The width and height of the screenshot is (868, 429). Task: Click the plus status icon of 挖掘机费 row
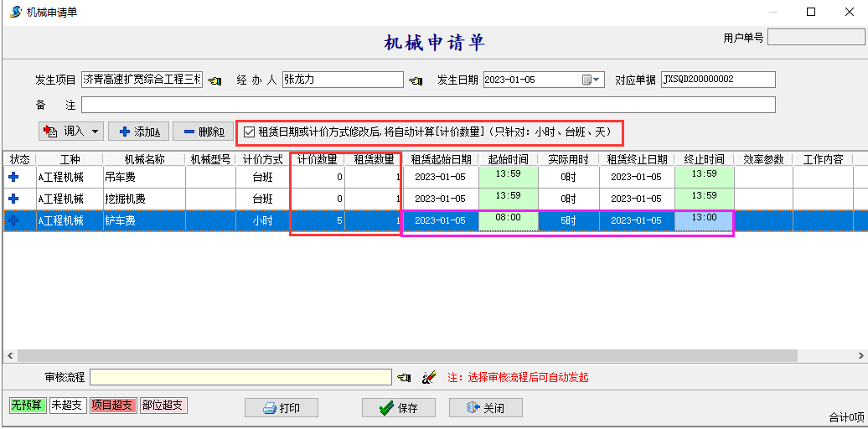click(13, 199)
